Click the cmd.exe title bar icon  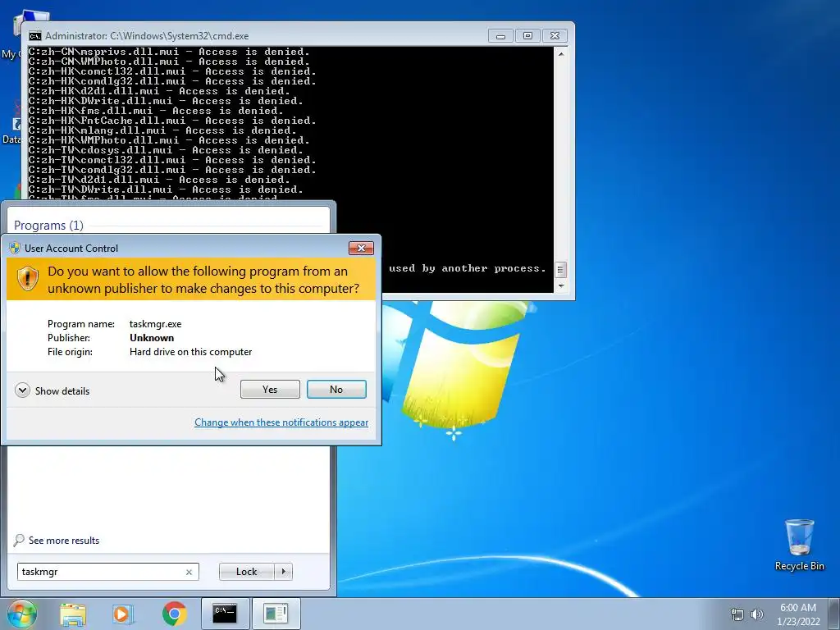[x=35, y=36]
